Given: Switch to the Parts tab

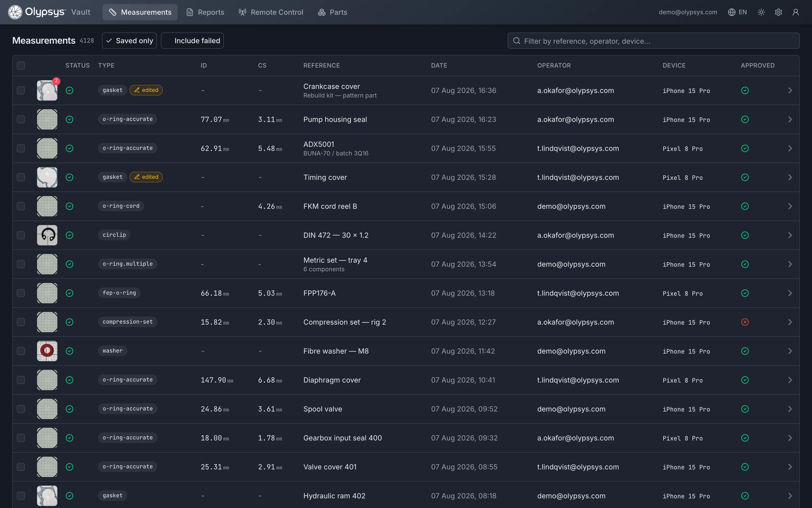Looking at the screenshot, I should point(332,12).
